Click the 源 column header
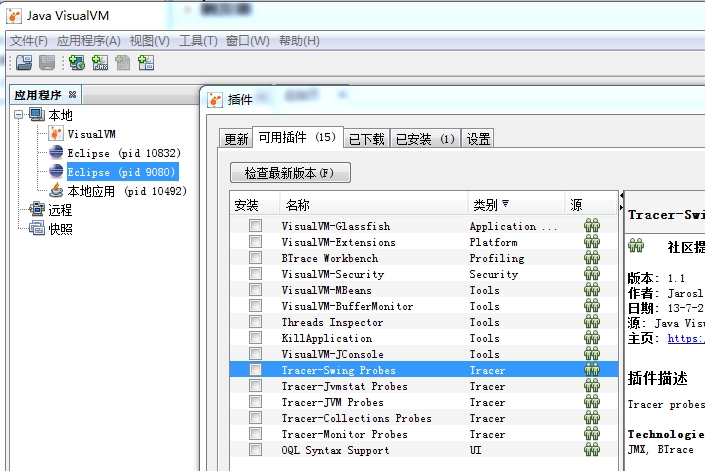This screenshot has height=471, width=705. point(590,205)
